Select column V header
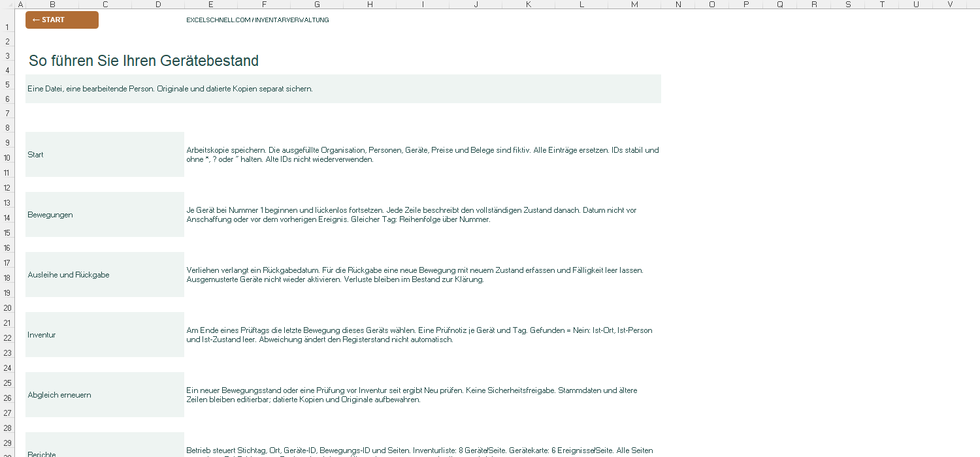 [950, 5]
